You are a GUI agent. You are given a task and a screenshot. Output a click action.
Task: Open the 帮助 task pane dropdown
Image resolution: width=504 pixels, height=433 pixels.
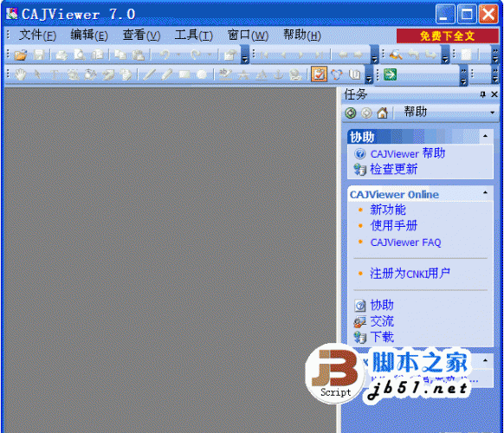pos(492,113)
